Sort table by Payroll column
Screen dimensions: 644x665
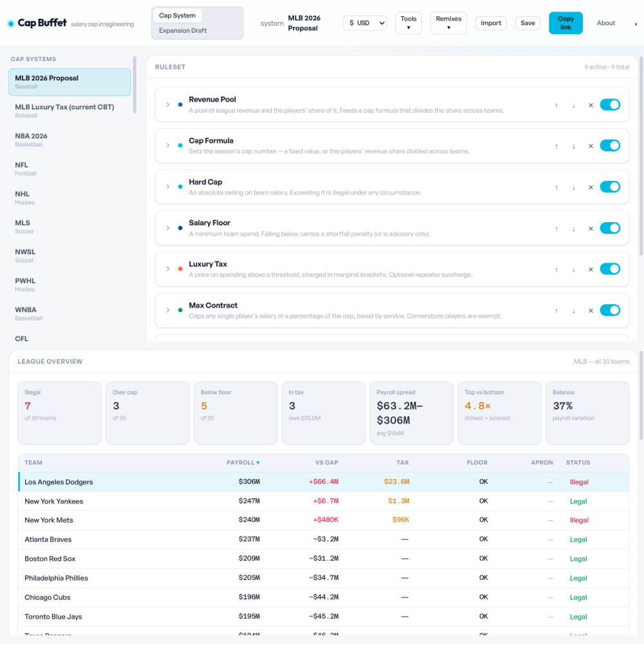[243, 463]
